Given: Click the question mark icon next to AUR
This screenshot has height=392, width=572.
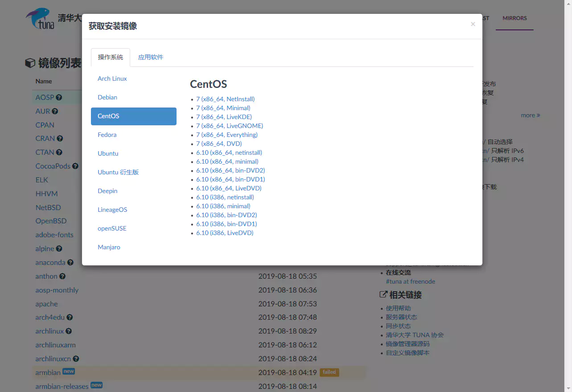Looking at the screenshot, I should pyautogui.click(x=54, y=111).
